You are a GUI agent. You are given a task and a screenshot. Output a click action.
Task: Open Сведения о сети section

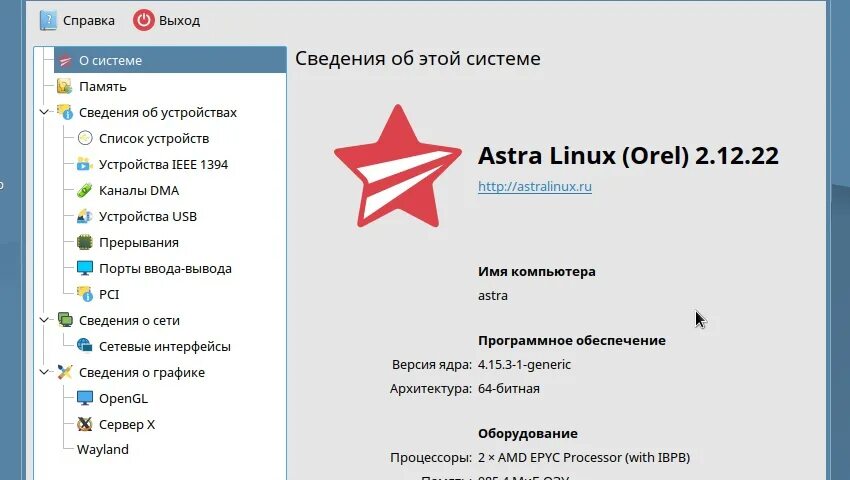(129, 320)
